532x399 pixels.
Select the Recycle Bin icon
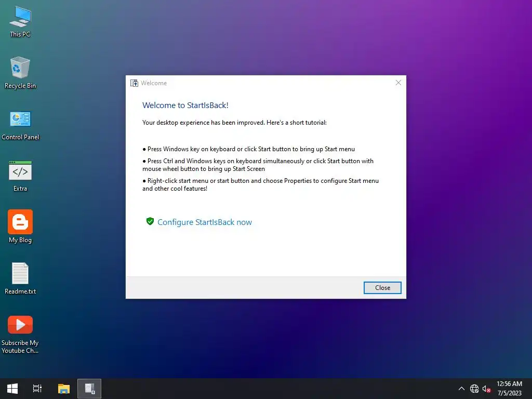pyautogui.click(x=20, y=73)
